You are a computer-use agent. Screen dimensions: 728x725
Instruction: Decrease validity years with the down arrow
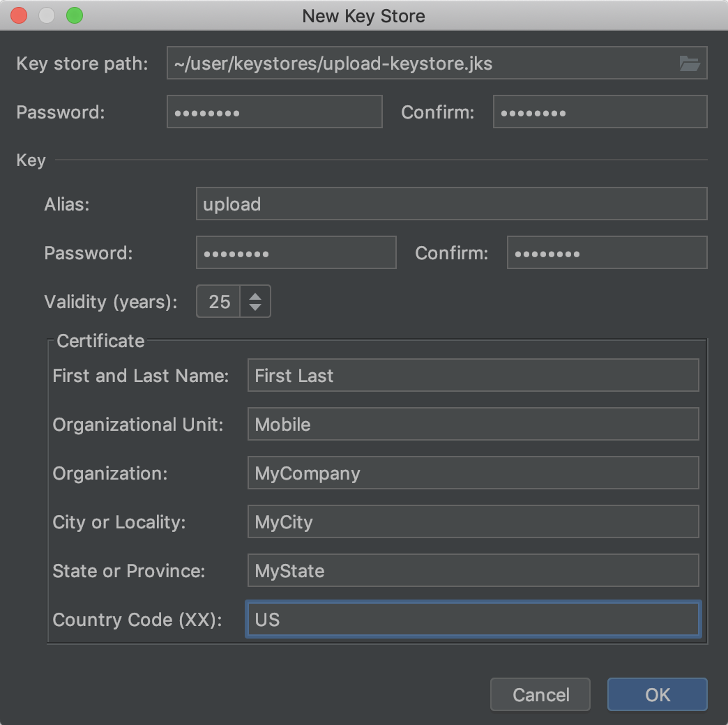[255, 308]
